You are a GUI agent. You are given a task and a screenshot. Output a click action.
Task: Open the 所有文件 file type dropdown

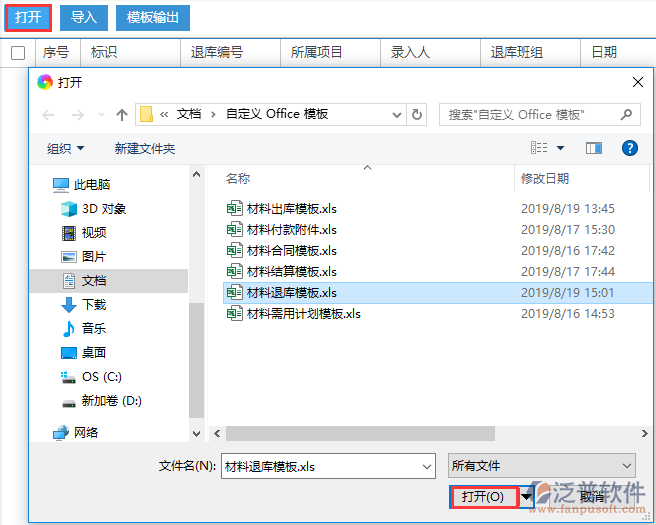coord(542,466)
